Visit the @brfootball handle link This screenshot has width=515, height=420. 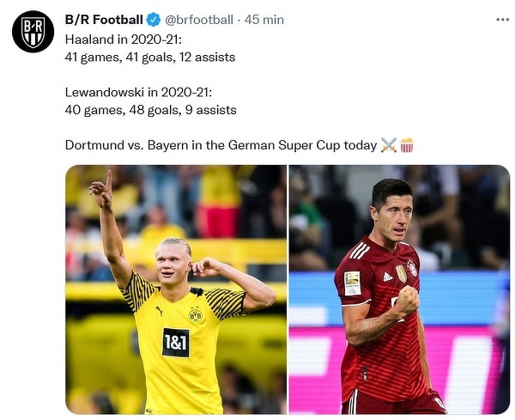pyautogui.click(x=199, y=20)
